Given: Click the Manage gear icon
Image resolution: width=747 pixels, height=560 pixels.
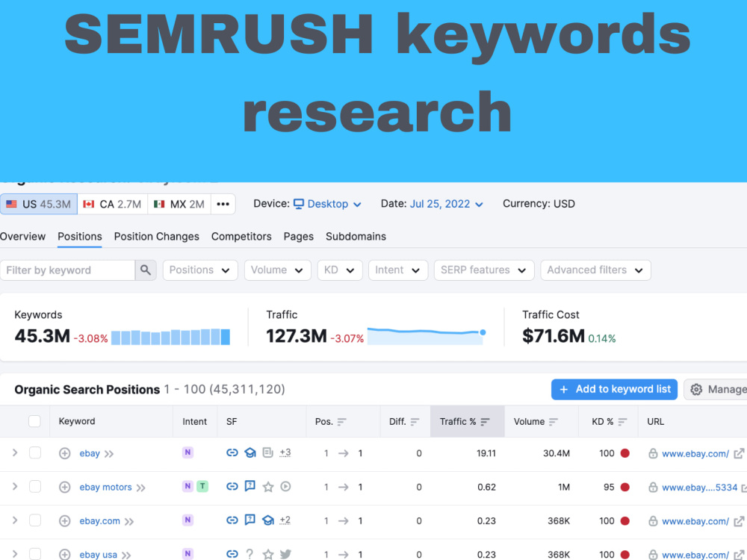Looking at the screenshot, I should tap(696, 390).
